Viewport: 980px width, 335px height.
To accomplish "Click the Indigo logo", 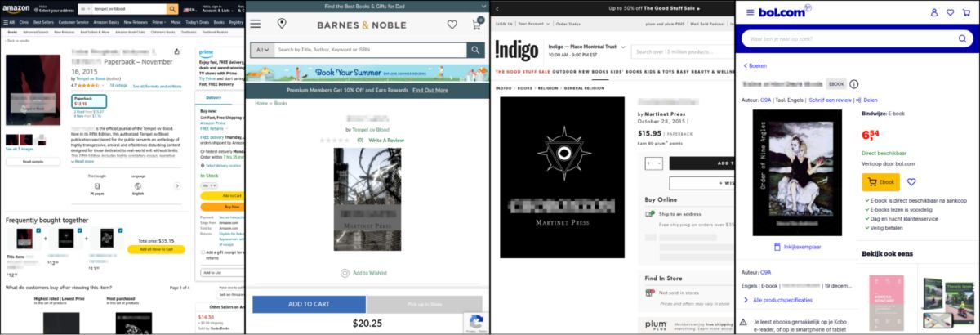I will [518, 51].
